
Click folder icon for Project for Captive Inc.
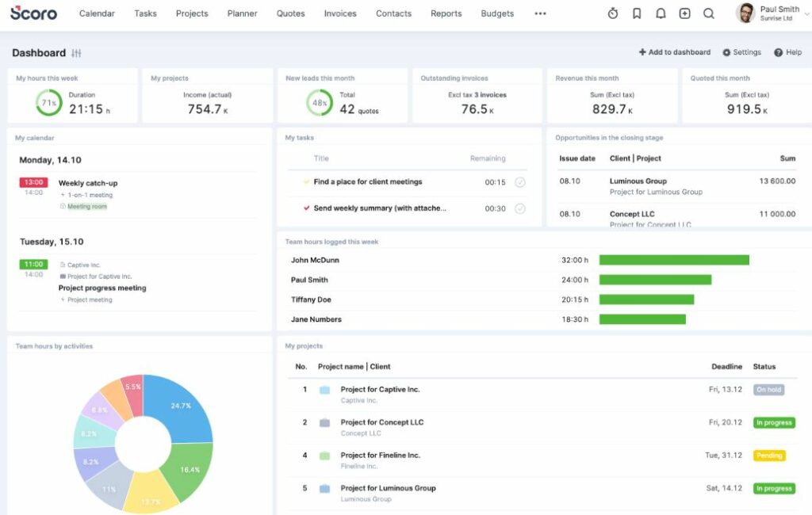[x=324, y=390]
